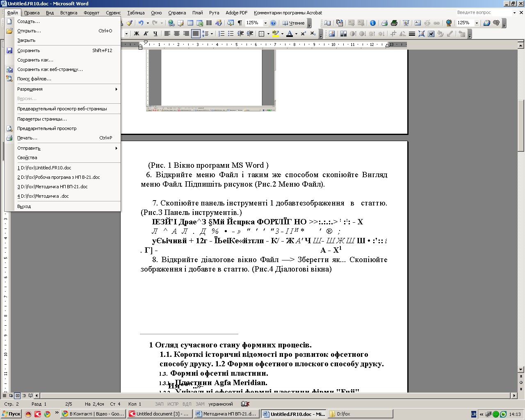Open the 125% zoom dropdown in Standard toolbar
525x420 pixels.
coord(265,23)
